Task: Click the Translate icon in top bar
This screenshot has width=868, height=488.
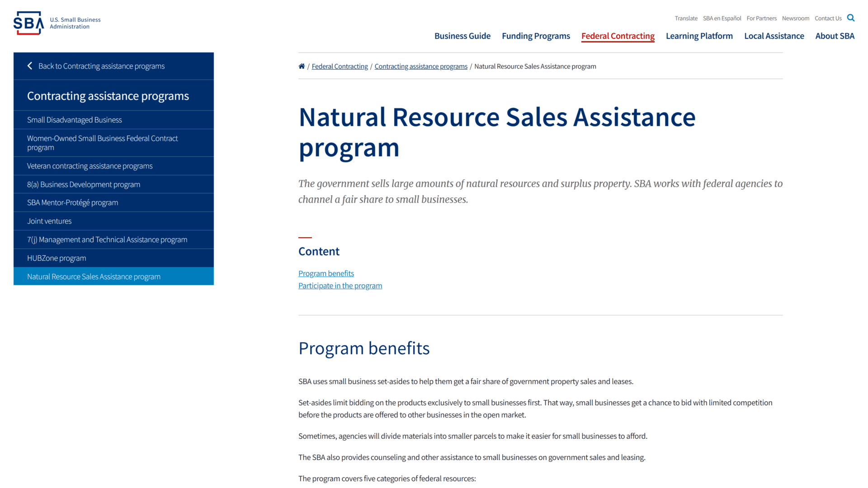Action: (685, 17)
